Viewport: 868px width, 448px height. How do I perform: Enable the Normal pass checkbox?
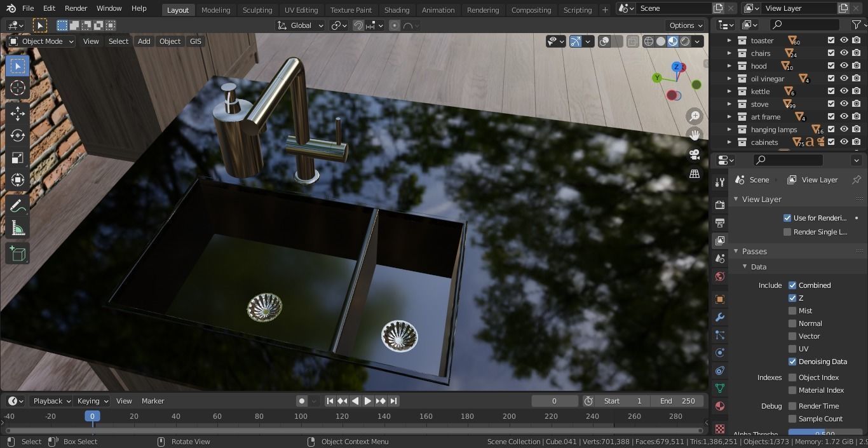coord(792,323)
